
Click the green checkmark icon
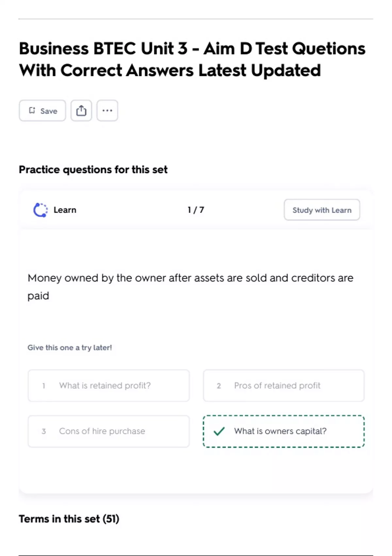[219, 431]
